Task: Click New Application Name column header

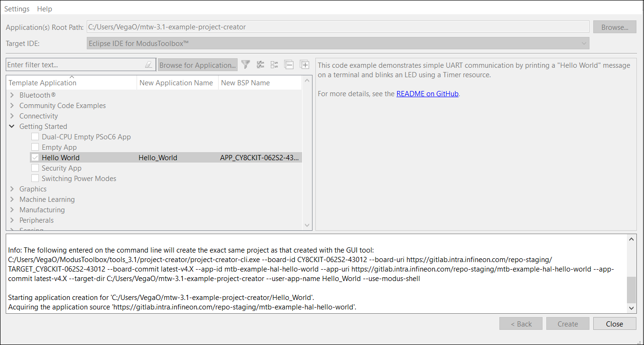Action: (x=178, y=82)
